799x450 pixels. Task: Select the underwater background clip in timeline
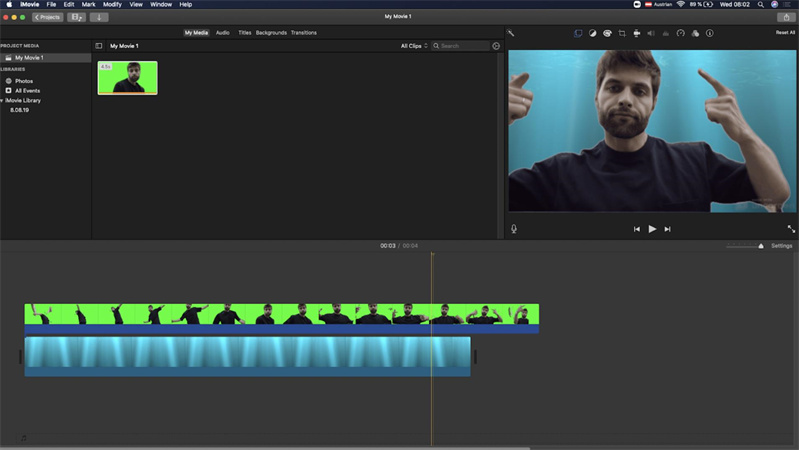pyautogui.click(x=248, y=356)
